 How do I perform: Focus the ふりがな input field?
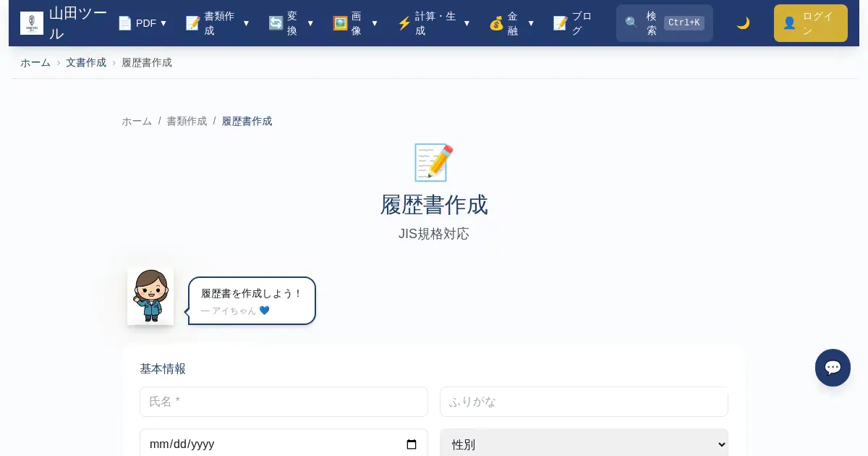pyautogui.click(x=584, y=402)
